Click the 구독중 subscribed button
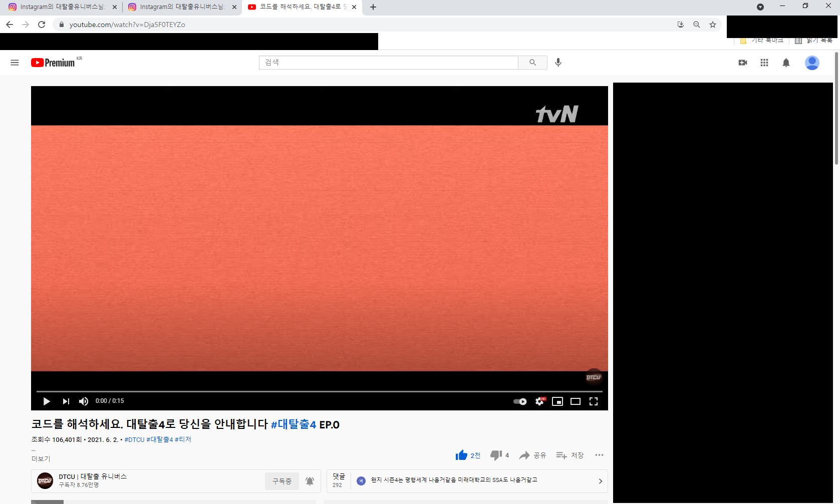 coord(282,481)
